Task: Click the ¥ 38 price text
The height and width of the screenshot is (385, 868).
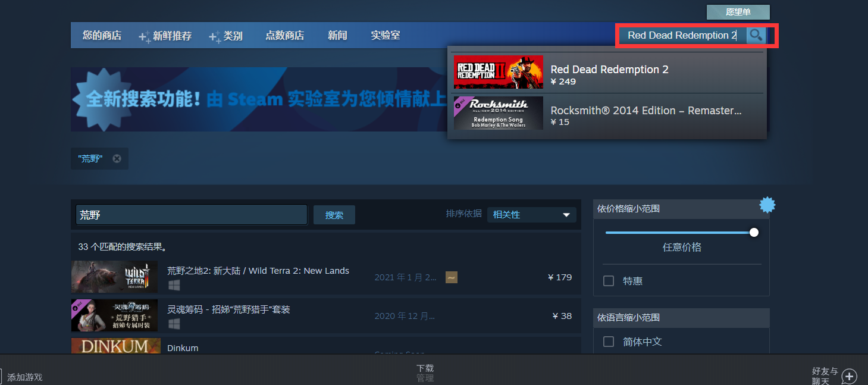Action: pyautogui.click(x=562, y=316)
